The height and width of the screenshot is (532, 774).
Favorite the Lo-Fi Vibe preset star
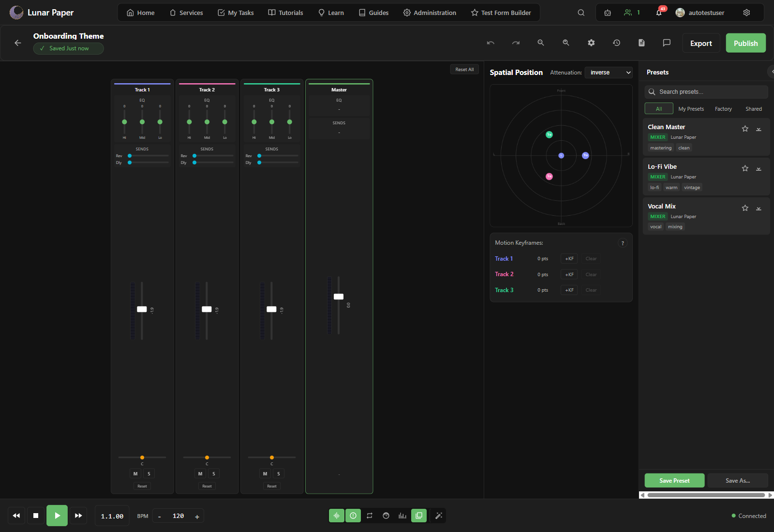coord(745,168)
